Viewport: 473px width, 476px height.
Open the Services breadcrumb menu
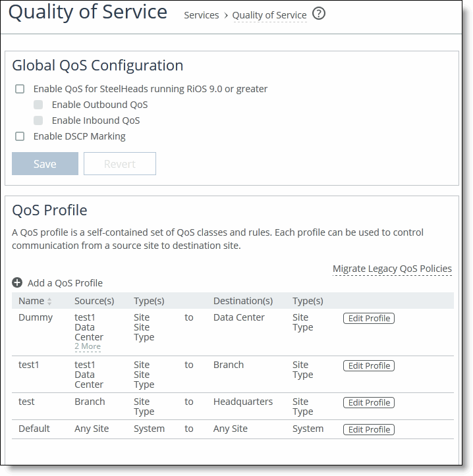click(x=201, y=15)
